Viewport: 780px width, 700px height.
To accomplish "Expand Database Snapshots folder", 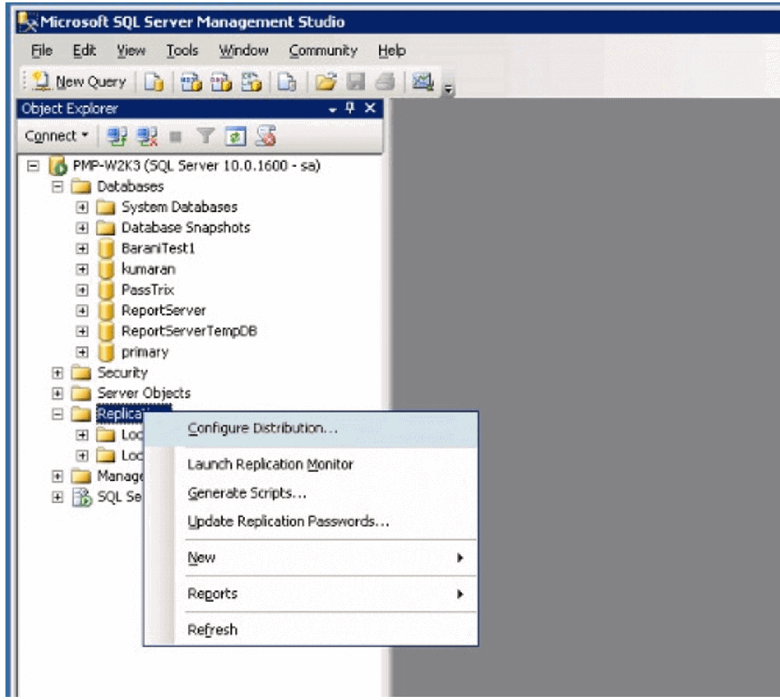I will (82, 228).
